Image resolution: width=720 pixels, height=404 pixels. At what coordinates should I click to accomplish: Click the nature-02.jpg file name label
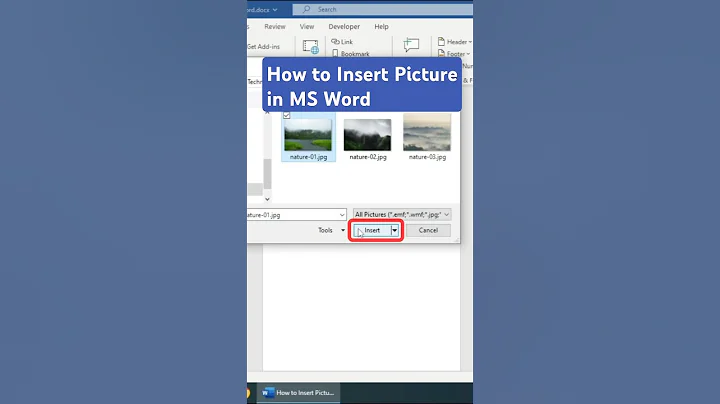point(368,157)
